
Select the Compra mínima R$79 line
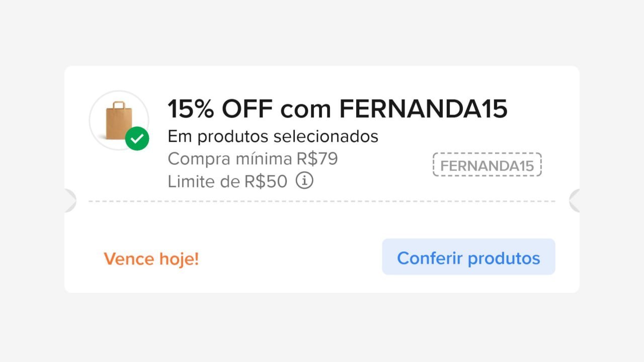[x=253, y=158]
